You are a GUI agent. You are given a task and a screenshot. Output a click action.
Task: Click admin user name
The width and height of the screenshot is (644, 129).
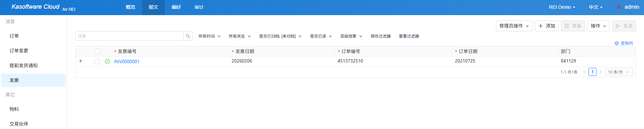[x=632, y=7]
